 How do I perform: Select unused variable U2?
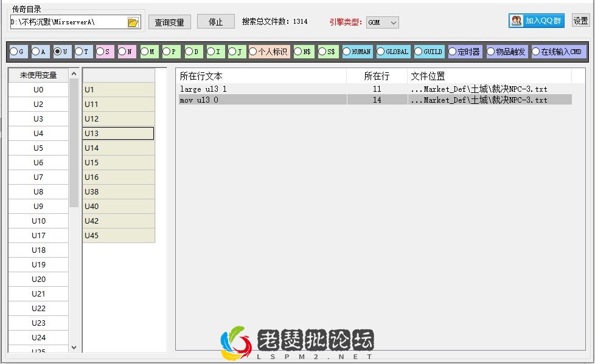tap(38, 105)
